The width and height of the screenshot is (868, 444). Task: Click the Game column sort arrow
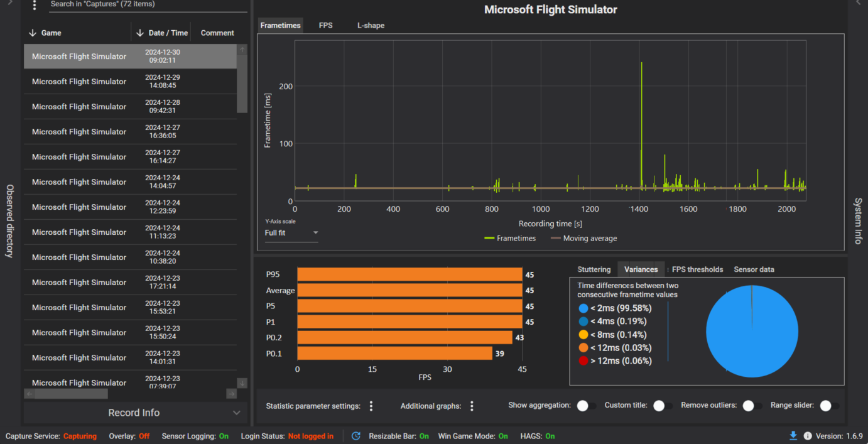click(x=33, y=33)
